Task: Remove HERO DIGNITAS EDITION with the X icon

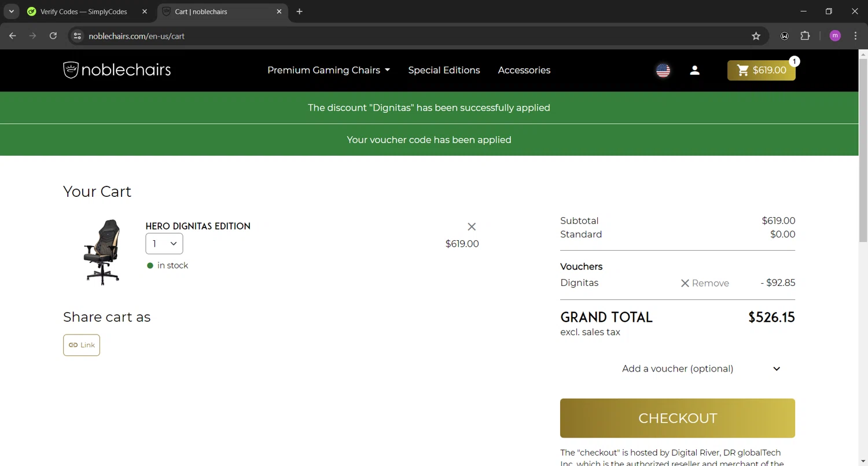Action: pyautogui.click(x=472, y=227)
